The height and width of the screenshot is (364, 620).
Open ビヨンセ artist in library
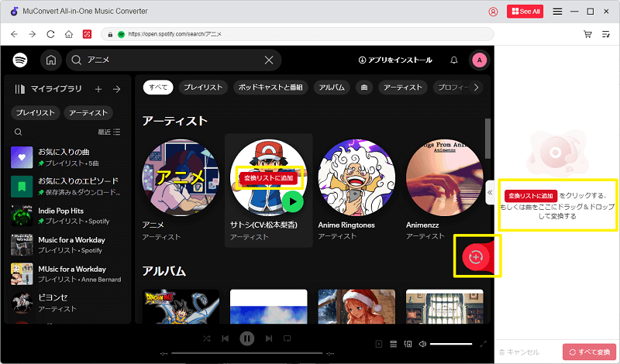coord(67,303)
